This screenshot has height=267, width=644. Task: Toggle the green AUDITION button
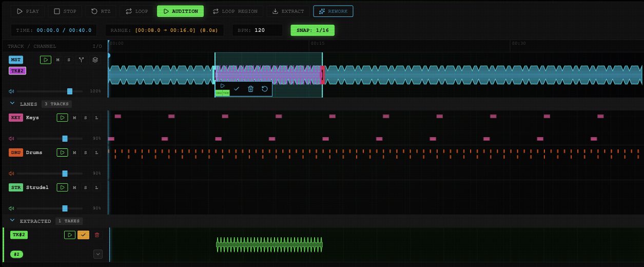(x=180, y=11)
